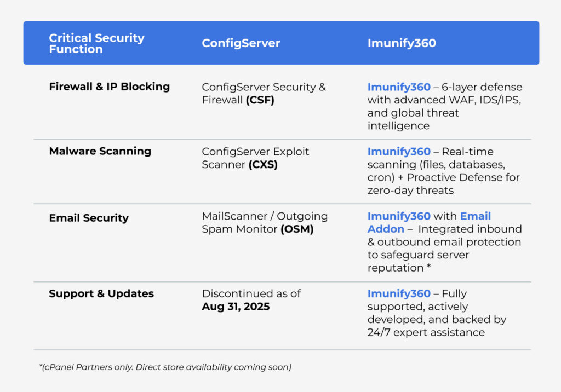Click the bold (OSM) abbreviation
Screen dimensions: 561x392
[296, 229]
